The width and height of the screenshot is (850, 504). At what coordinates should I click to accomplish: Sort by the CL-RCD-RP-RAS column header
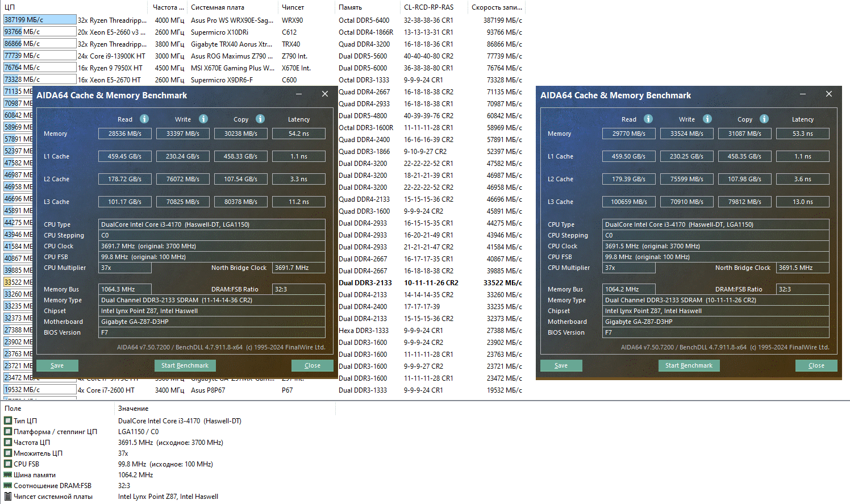coord(435,7)
